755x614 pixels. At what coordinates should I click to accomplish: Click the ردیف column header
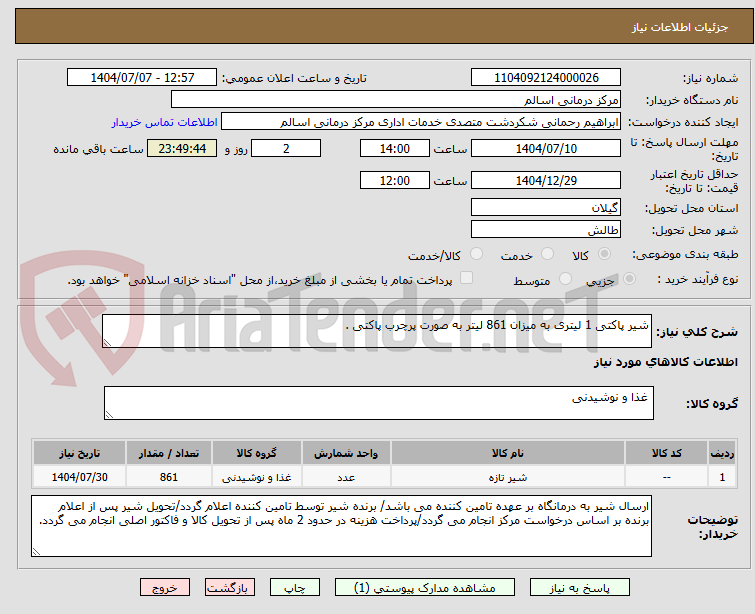coord(722,453)
